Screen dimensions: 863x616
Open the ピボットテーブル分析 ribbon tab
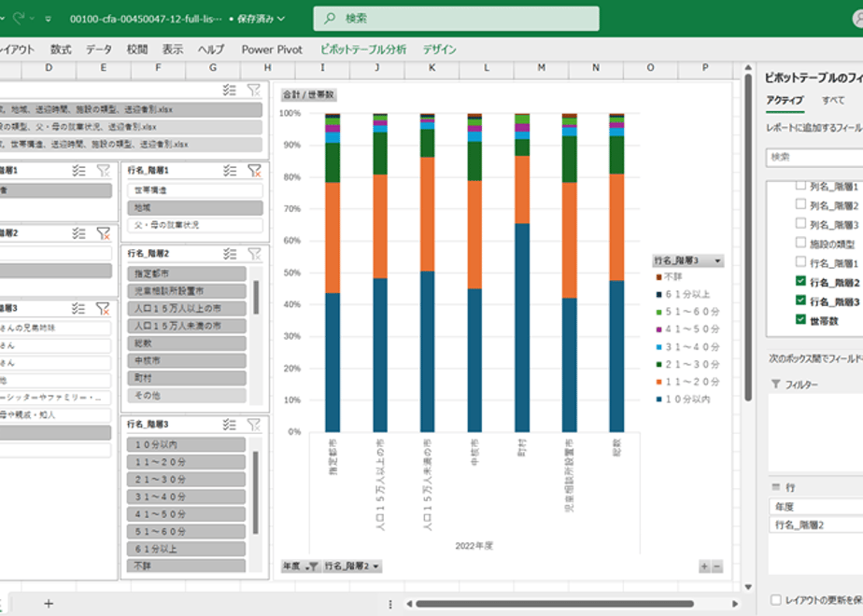[x=363, y=49]
